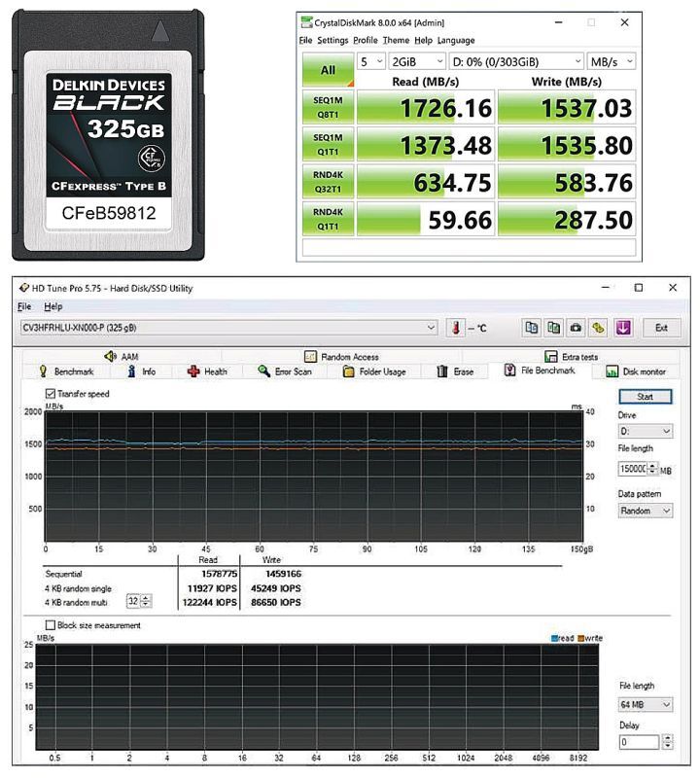700x778 pixels.
Task: Click the Exit button in HD Tune
Action: [x=661, y=328]
